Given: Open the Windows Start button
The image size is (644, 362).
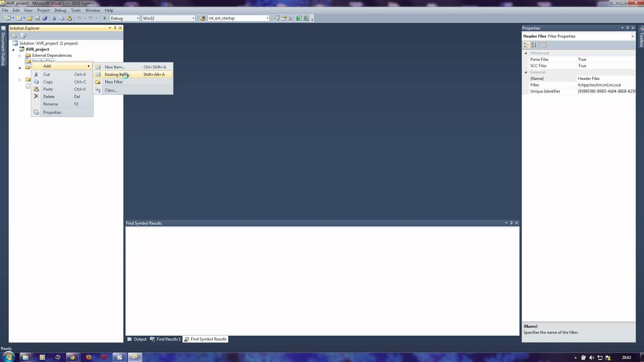Looking at the screenshot, I should (9, 357).
